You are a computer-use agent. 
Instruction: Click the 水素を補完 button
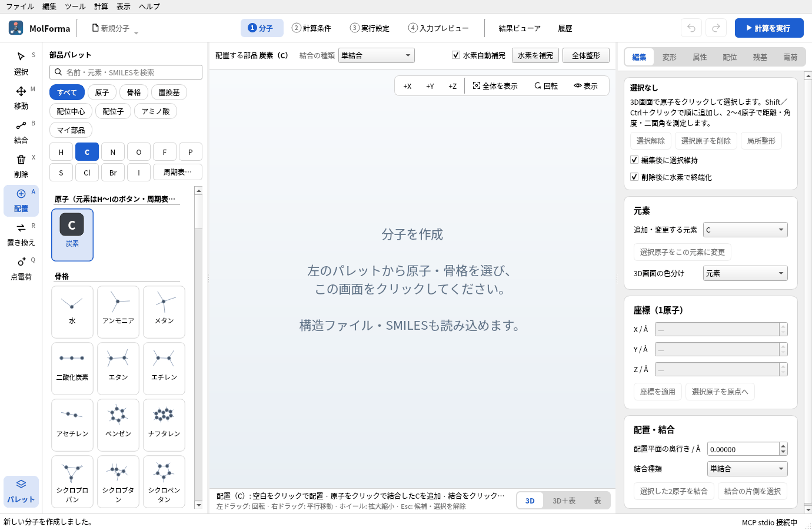535,55
